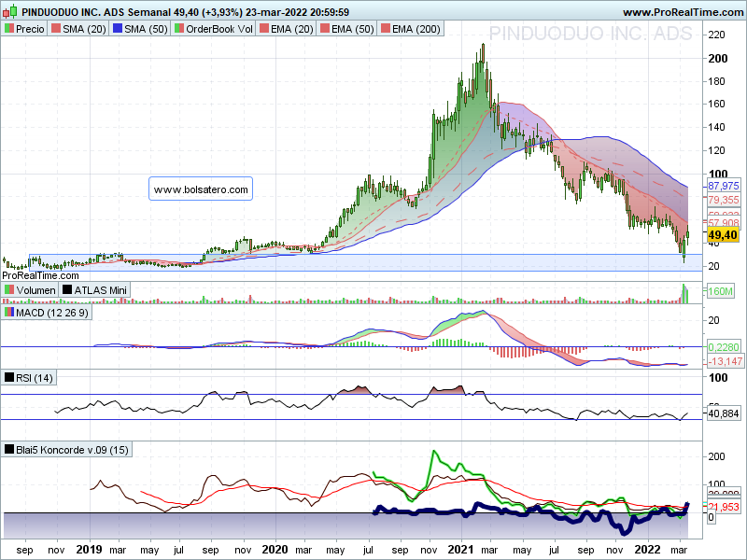
Task: Click the 200 price level on axis
Action: pos(718,58)
